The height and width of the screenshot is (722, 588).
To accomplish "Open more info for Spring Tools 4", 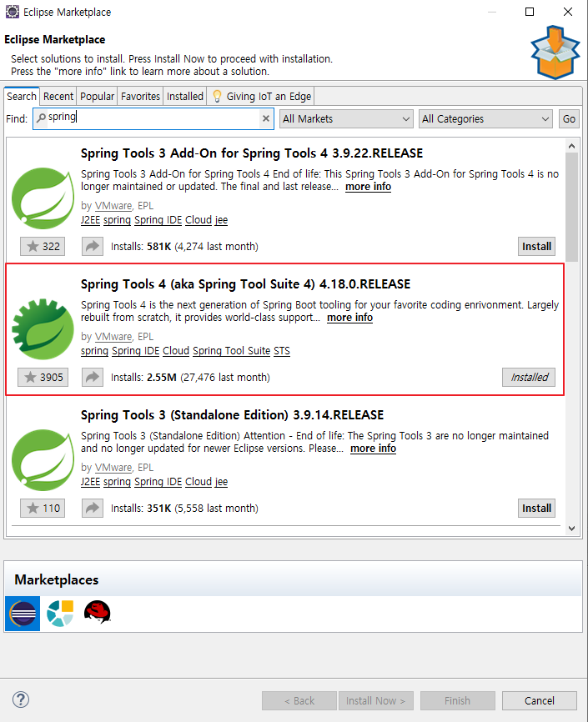I will pos(349,318).
